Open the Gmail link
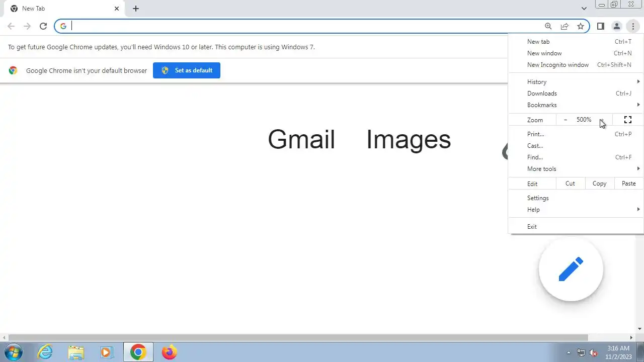The width and height of the screenshot is (644, 362). [x=301, y=139]
